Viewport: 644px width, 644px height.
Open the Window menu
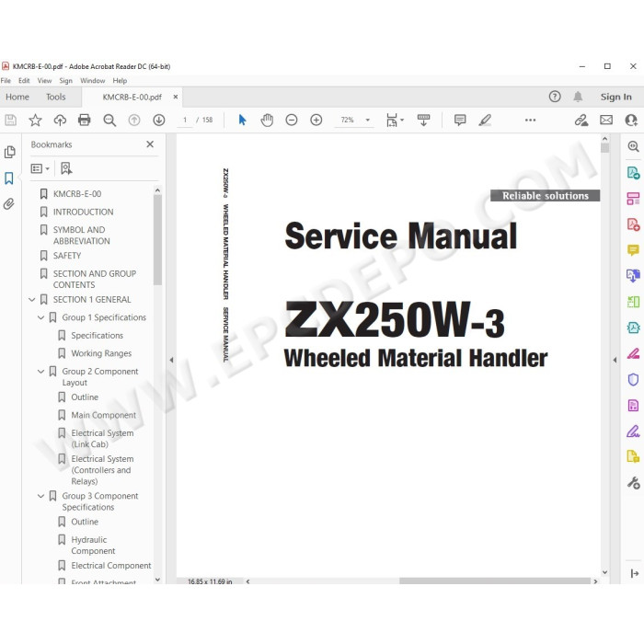tap(92, 81)
